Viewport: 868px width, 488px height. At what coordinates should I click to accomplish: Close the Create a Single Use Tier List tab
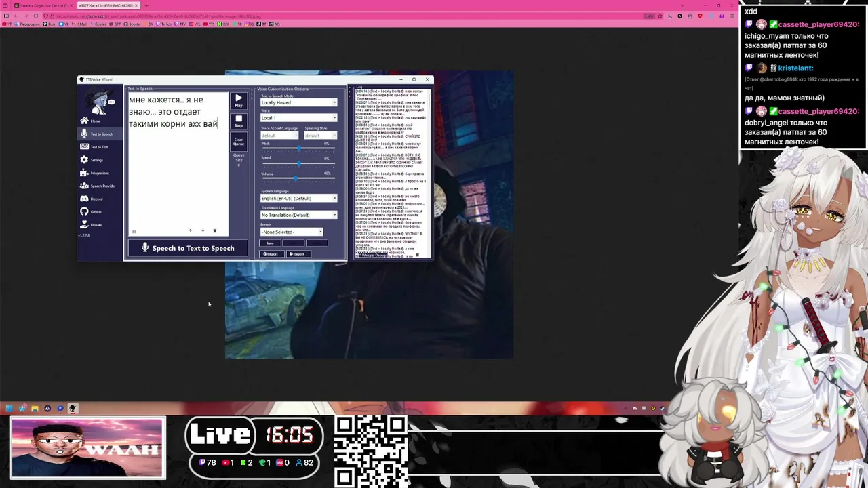pyautogui.click(x=71, y=5)
